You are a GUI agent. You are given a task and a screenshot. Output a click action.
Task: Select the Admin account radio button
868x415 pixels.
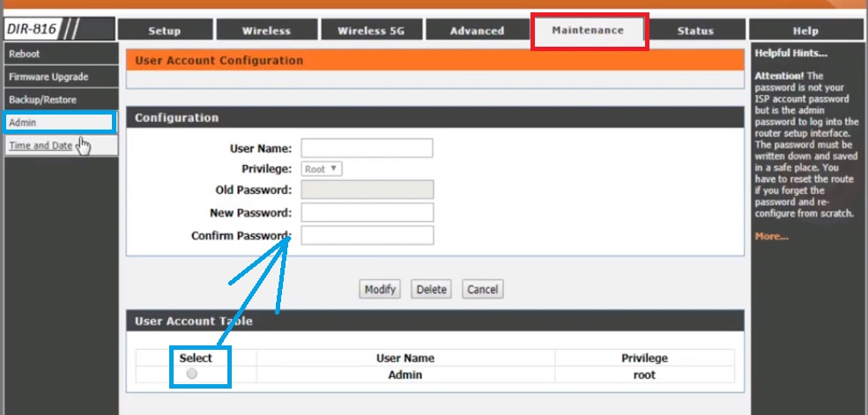pos(191,374)
